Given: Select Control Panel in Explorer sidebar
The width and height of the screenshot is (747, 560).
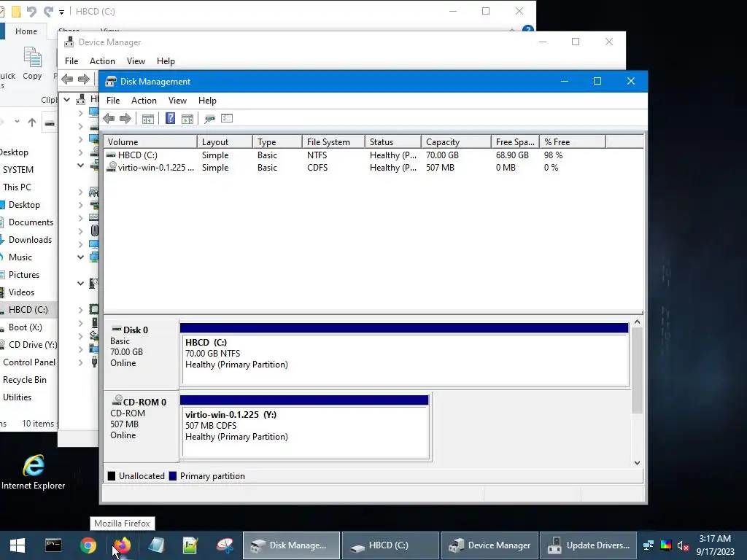Looking at the screenshot, I should coord(28,362).
